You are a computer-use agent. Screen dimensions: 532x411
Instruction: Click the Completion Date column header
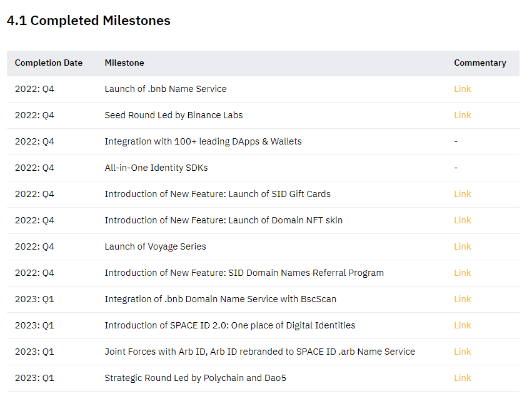(49, 63)
